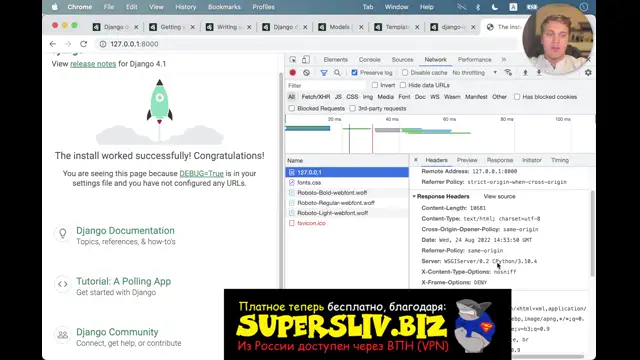Check the Blocked Requests checkbox

[x=291, y=109]
